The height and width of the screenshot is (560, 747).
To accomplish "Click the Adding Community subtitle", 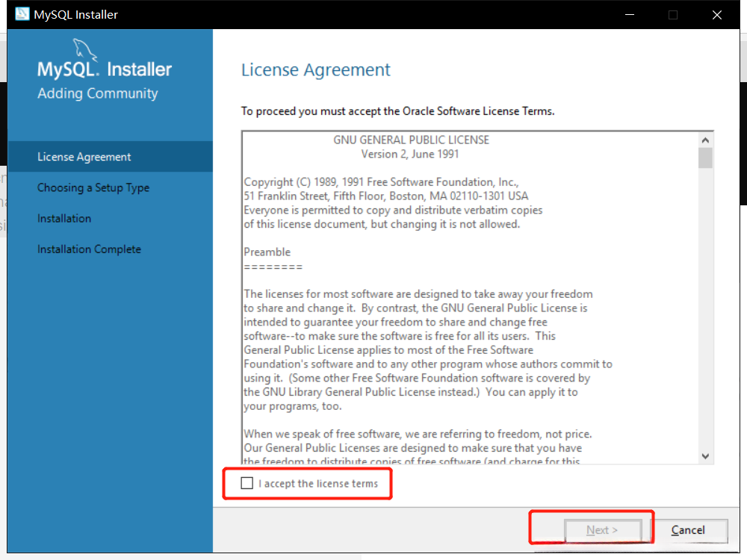I will pyautogui.click(x=98, y=93).
